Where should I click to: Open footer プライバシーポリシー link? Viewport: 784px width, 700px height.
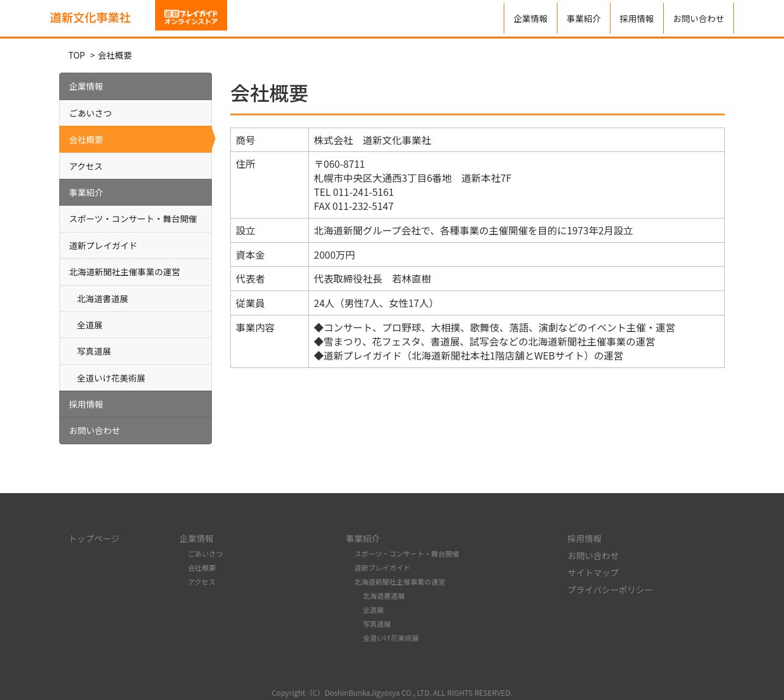tap(610, 590)
